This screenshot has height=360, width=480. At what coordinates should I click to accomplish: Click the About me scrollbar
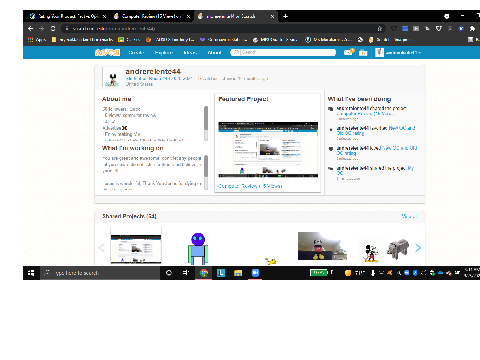coord(206,123)
